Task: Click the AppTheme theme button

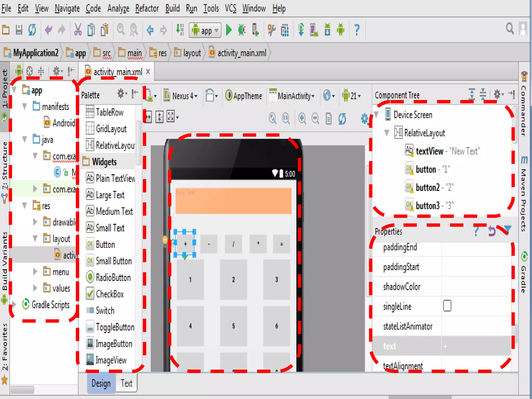Action: point(243,96)
